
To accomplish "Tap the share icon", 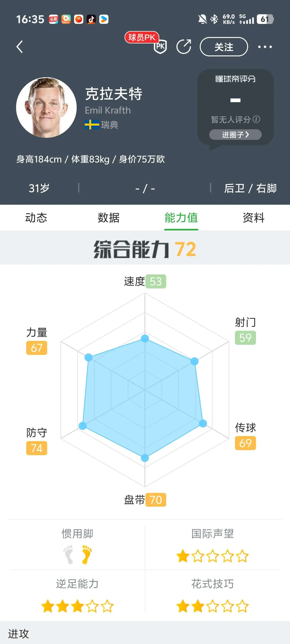I will (x=184, y=46).
